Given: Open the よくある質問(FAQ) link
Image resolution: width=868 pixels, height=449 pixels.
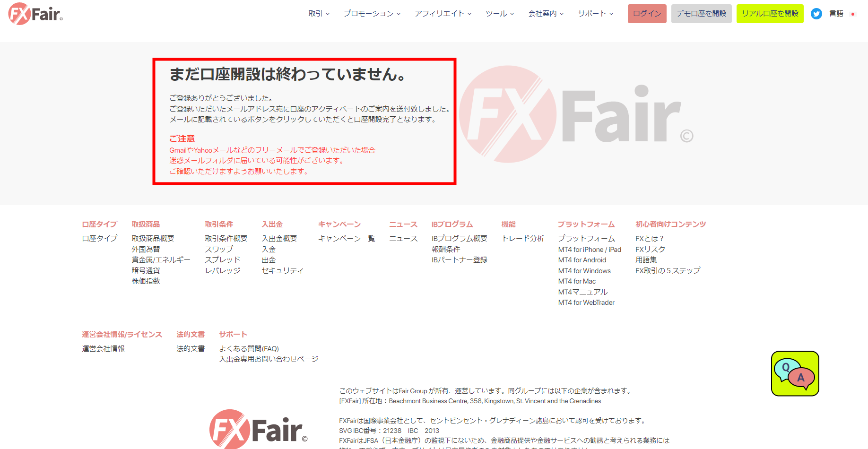Looking at the screenshot, I should pyautogui.click(x=249, y=349).
